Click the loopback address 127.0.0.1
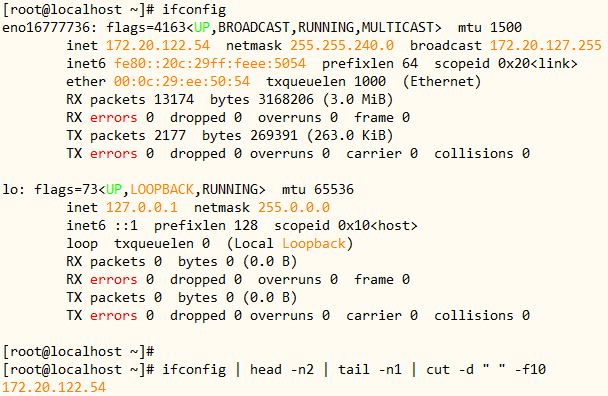 click(x=142, y=208)
